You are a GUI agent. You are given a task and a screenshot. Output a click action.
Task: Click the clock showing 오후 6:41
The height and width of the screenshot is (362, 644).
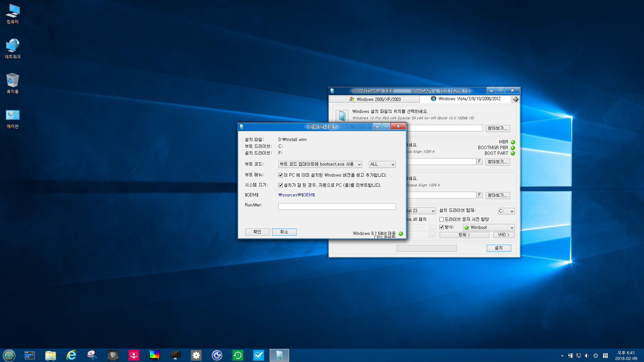(626, 353)
